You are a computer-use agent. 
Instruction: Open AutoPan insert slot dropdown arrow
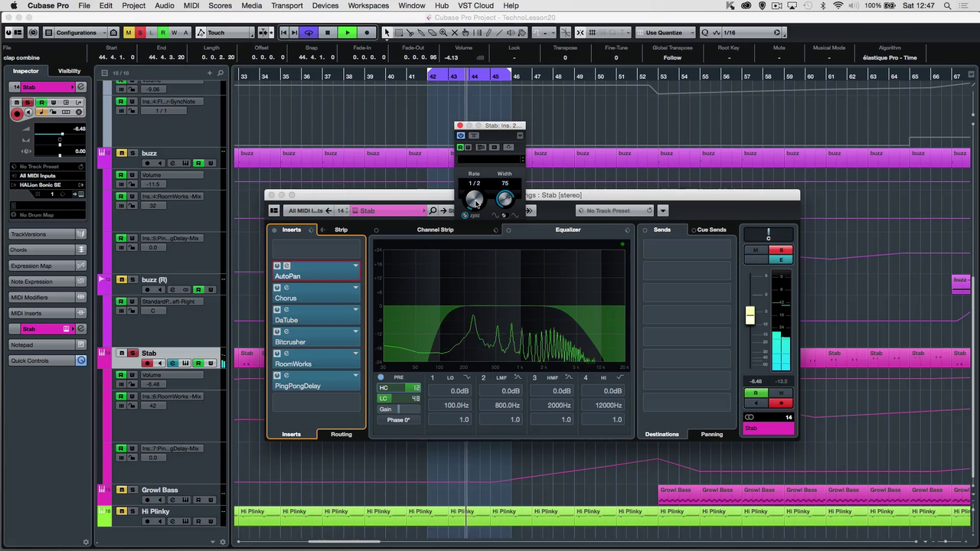(x=355, y=266)
